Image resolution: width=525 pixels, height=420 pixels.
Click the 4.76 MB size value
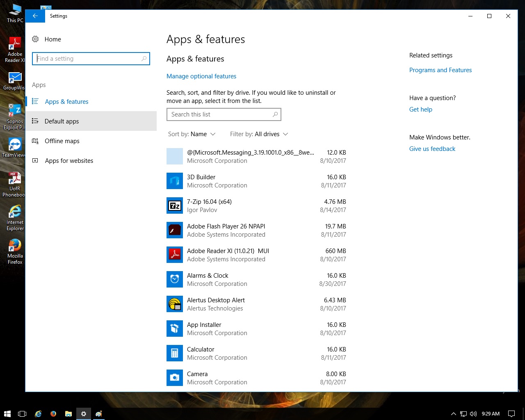tap(335, 202)
